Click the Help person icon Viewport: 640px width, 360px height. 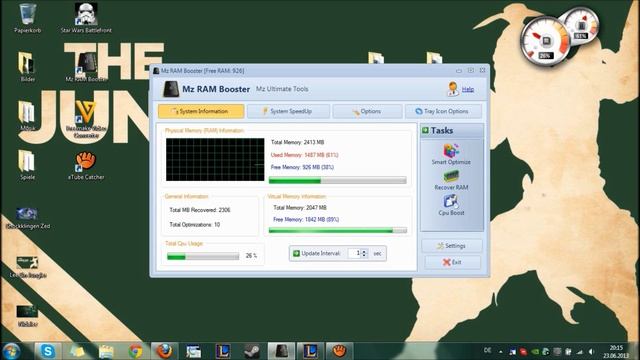pos(452,89)
